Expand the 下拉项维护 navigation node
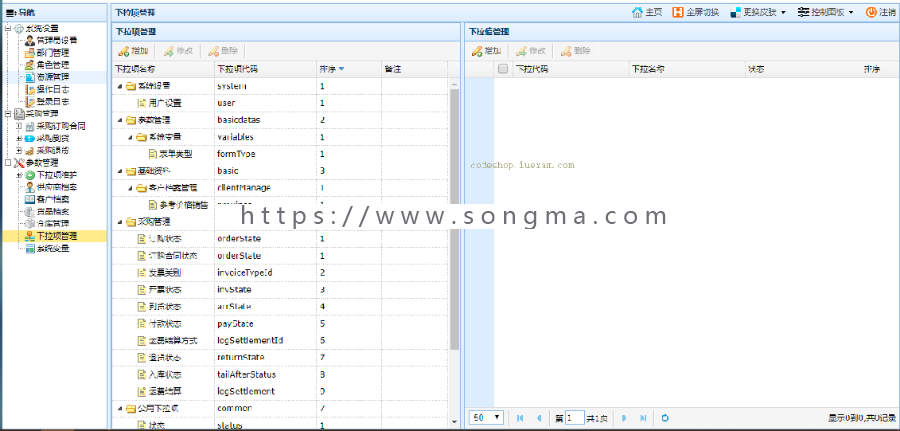The height and width of the screenshot is (431, 900). click(x=19, y=174)
